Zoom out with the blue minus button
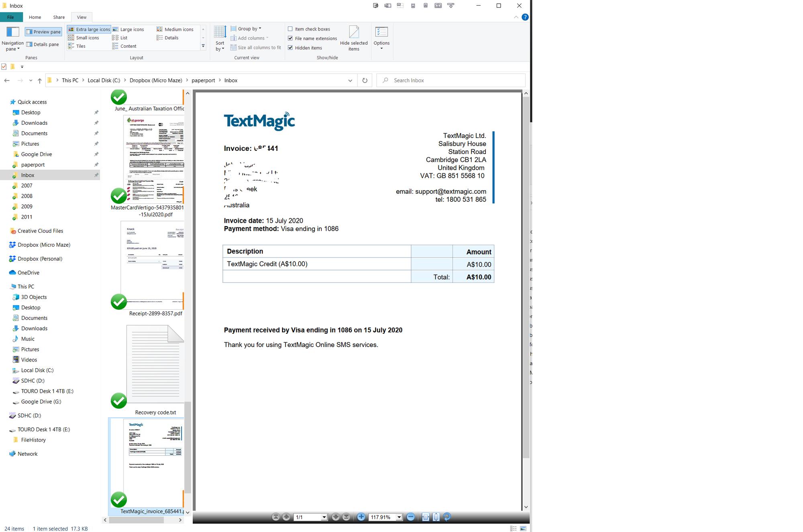The width and height of the screenshot is (803, 532). click(410, 517)
